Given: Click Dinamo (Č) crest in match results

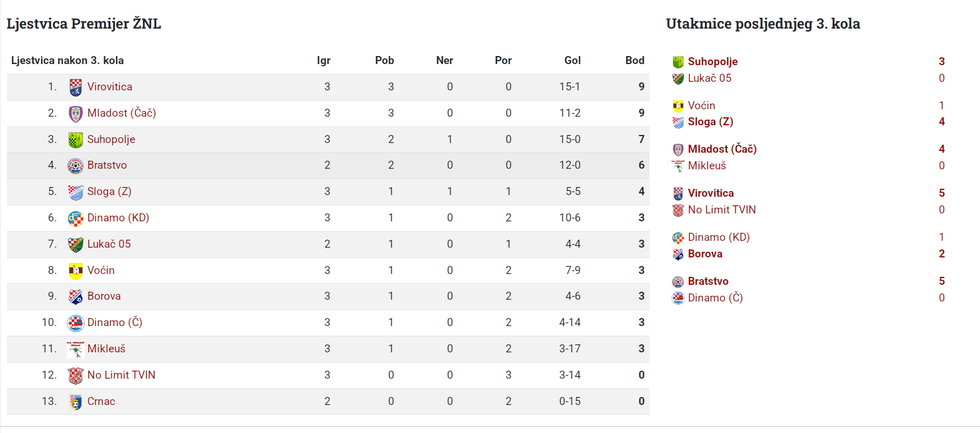Looking at the screenshot, I should pos(678,299).
